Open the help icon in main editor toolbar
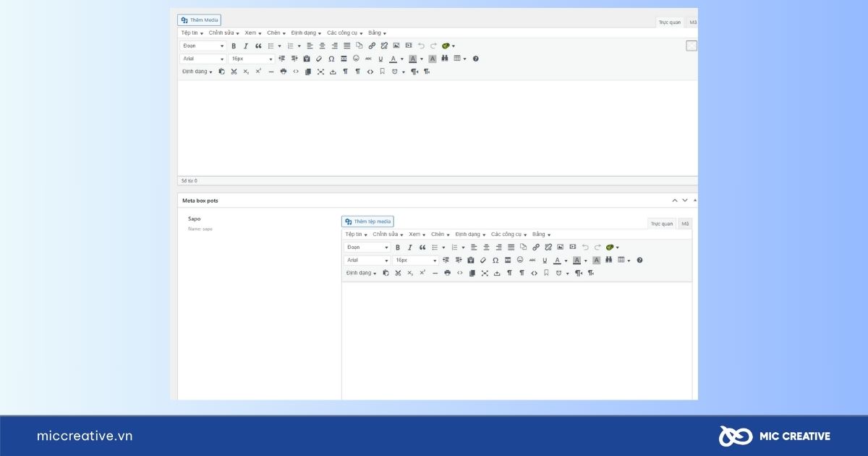Screen dimensions: 868x456 (476, 59)
